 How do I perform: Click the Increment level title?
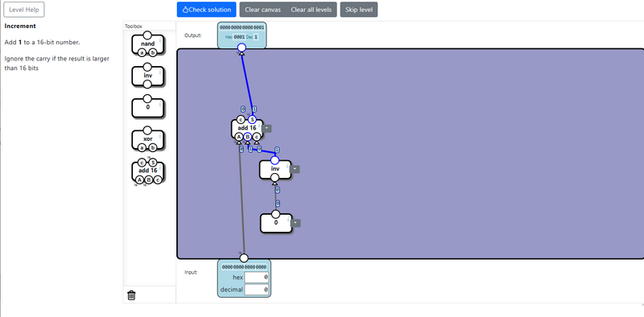pyautogui.click(x=20, y=26)
